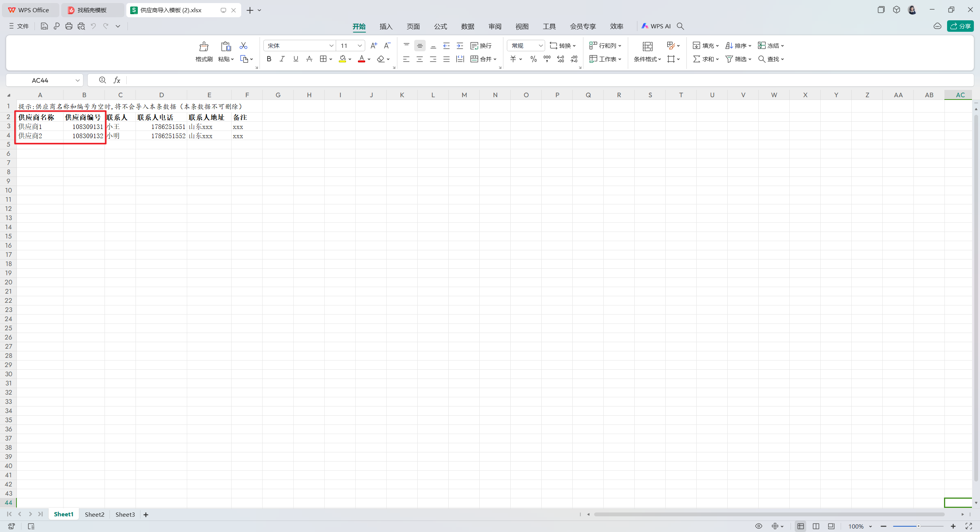Add a new sheet with plus button

tap(146, 515)
